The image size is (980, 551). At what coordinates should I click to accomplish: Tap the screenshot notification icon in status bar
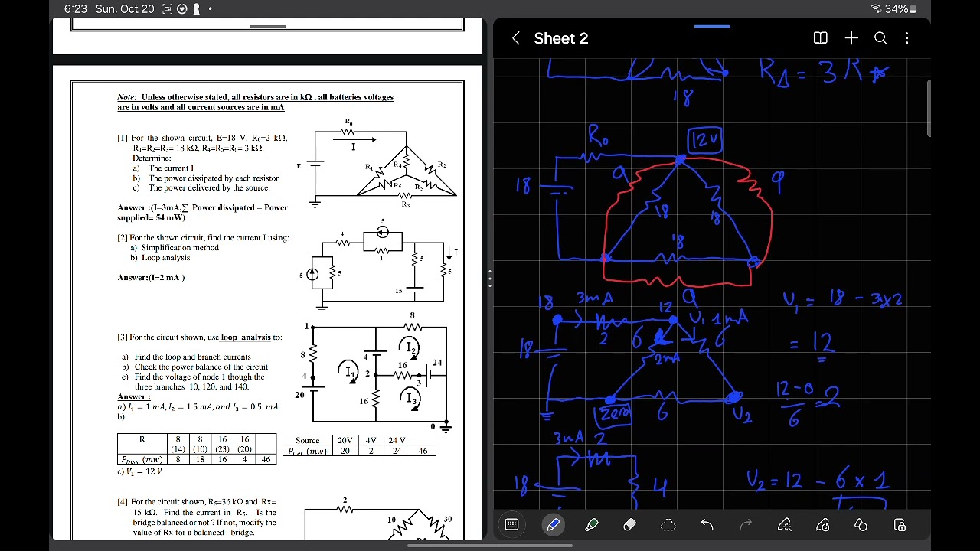coord(168,9)
